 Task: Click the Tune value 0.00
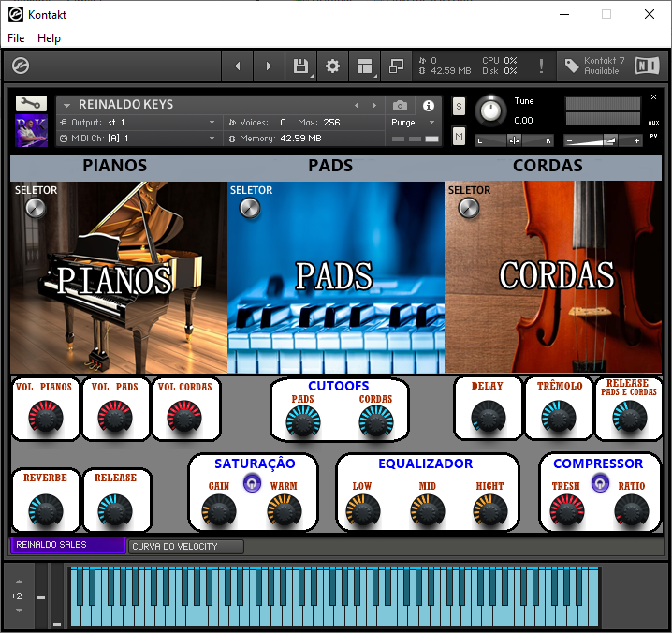(x=523, y=121)
